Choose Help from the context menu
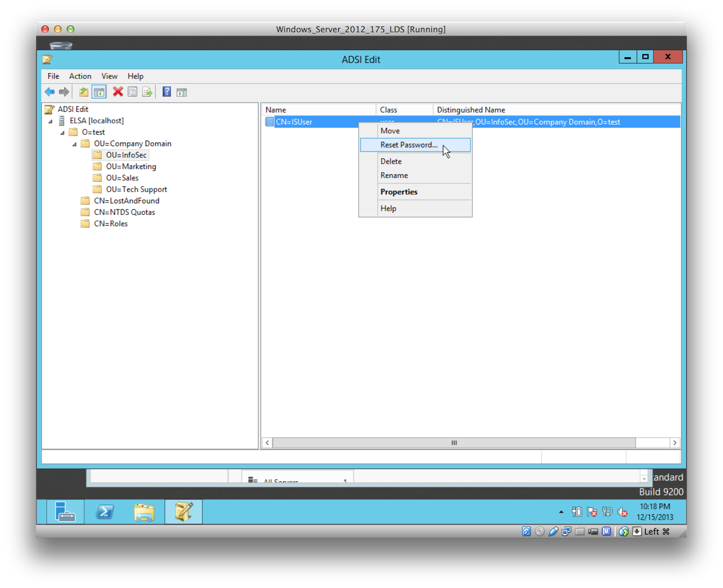 [x=415, y=208]
